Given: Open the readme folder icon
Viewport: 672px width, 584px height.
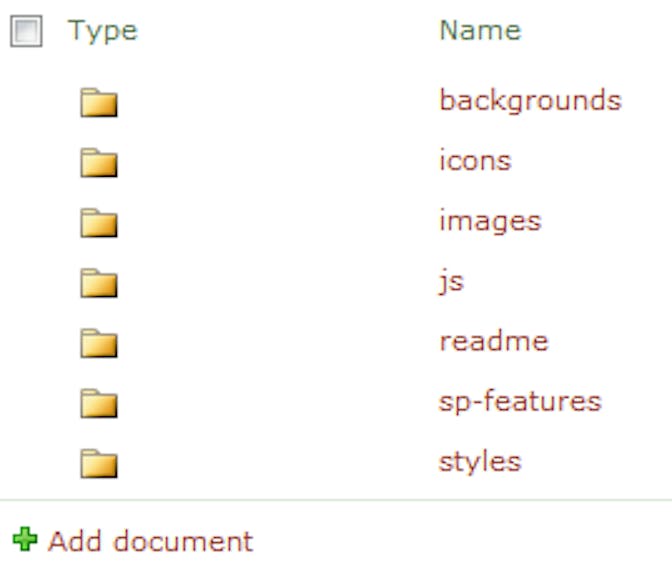Looking at the screenshot, I should (x=99, y=343).
